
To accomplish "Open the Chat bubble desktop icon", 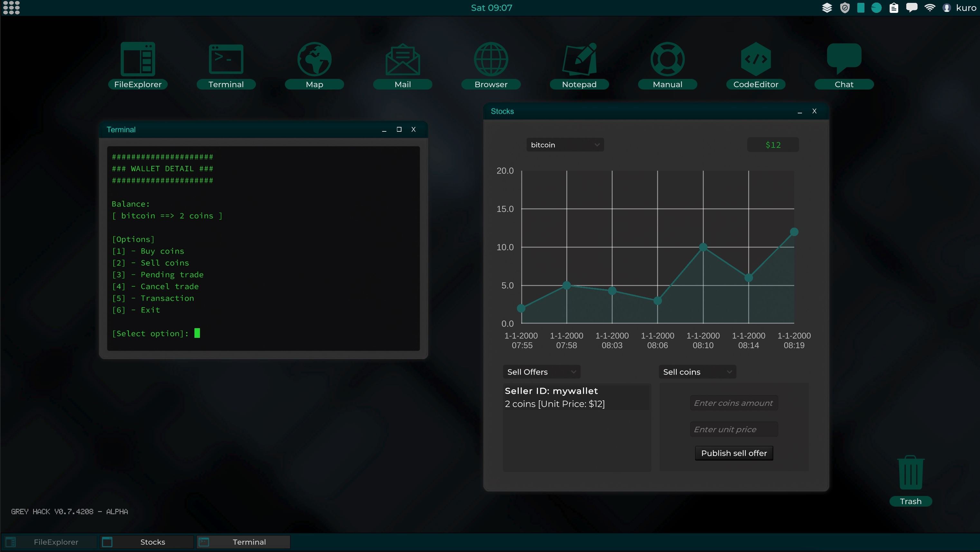I will (844, 59).
